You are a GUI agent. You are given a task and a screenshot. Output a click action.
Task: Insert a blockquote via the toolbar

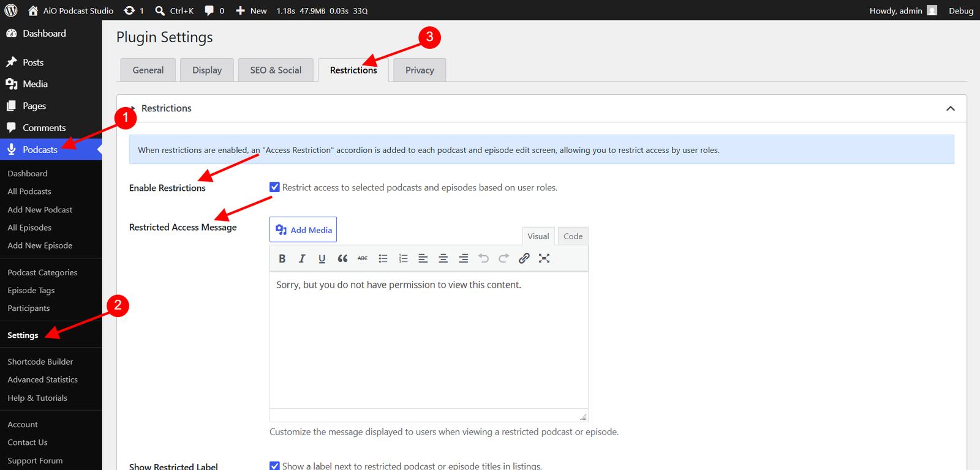pos(342,258)
